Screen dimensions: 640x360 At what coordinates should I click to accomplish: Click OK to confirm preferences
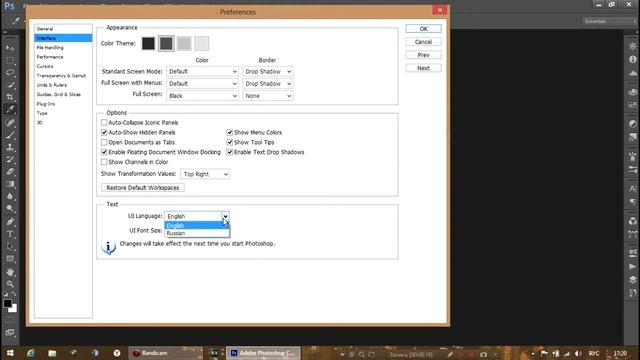[x=423, y=29]
